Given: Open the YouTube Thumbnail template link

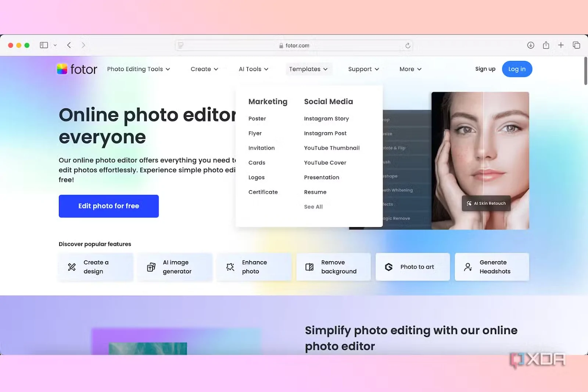Looking at the screenshot, I should [331, 148].
